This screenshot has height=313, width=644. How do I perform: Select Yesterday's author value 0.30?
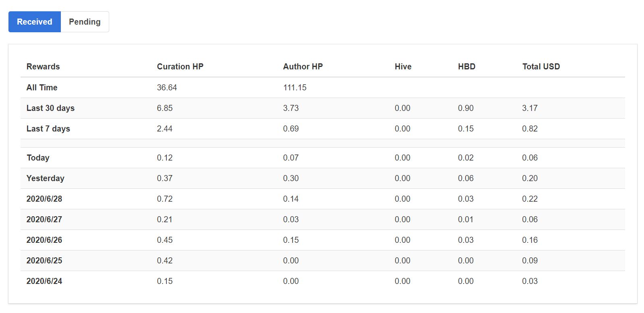coord(291,178)
